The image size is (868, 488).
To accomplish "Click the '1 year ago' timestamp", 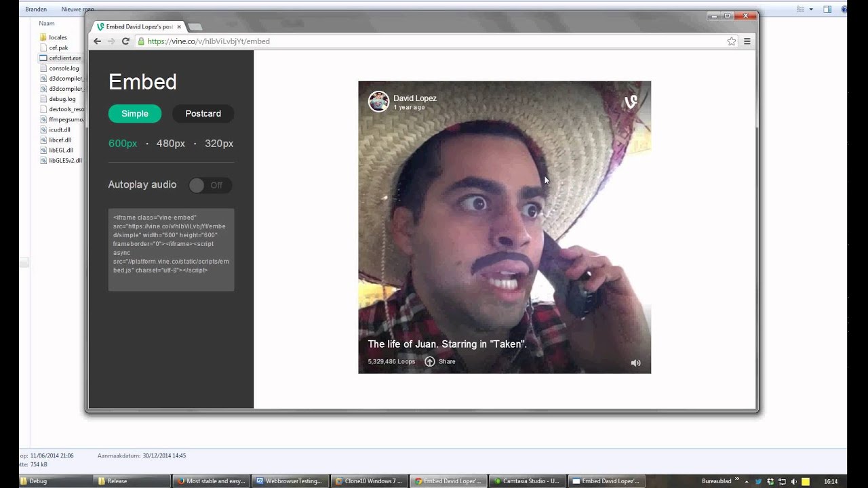I will tap(409, 108).
